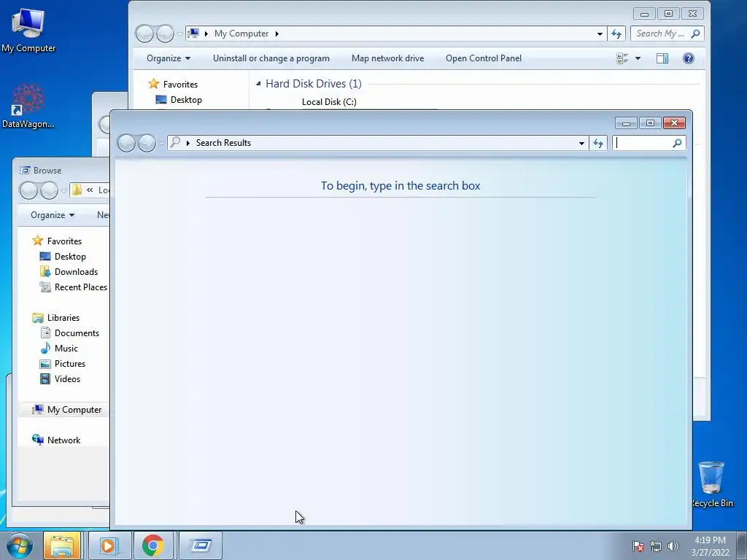Screen dimensions: 747x560
Task: Open the My Computer desktop icon
Action: point(28,29)
